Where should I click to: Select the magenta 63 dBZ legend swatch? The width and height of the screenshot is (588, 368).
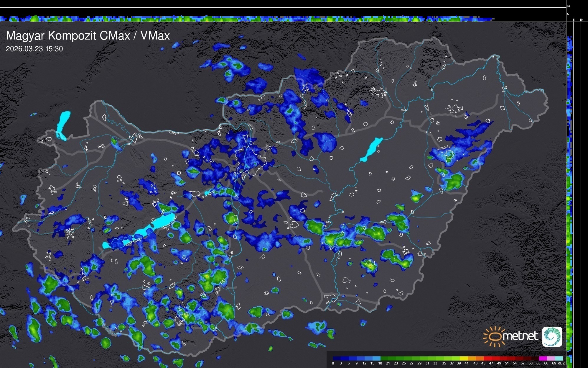(x=543, y=358)
